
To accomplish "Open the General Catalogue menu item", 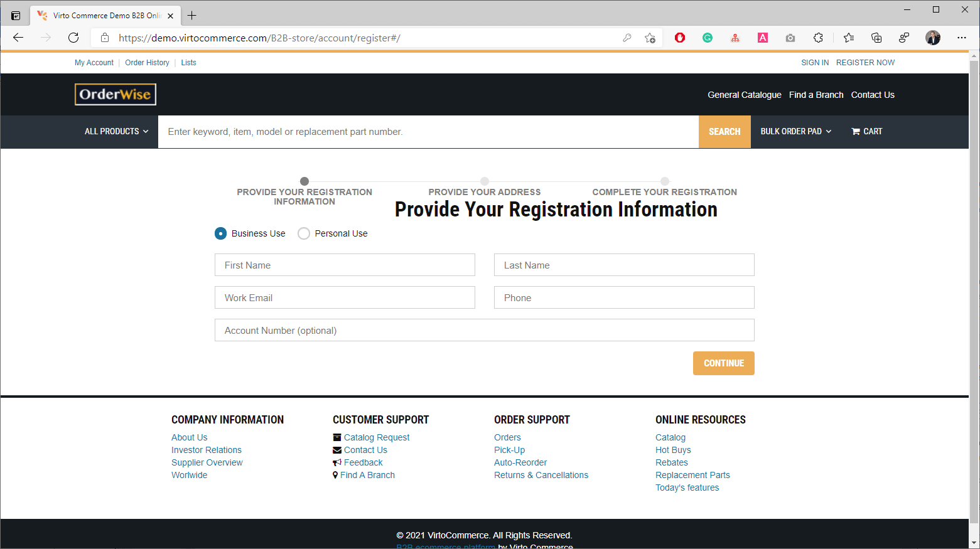I will coord(744,95).
